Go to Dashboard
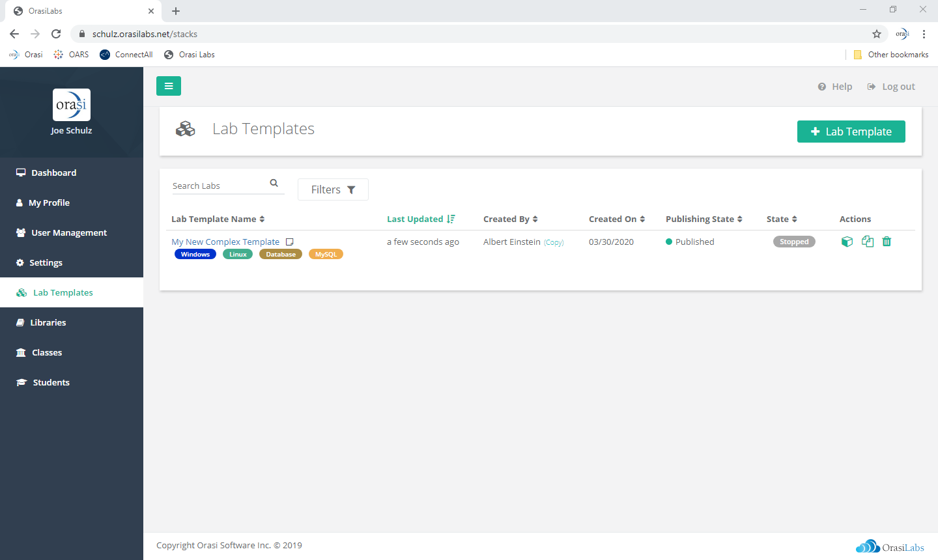This screenshot has height=560, width=938. pyautogui.click(x=72, y=173)
